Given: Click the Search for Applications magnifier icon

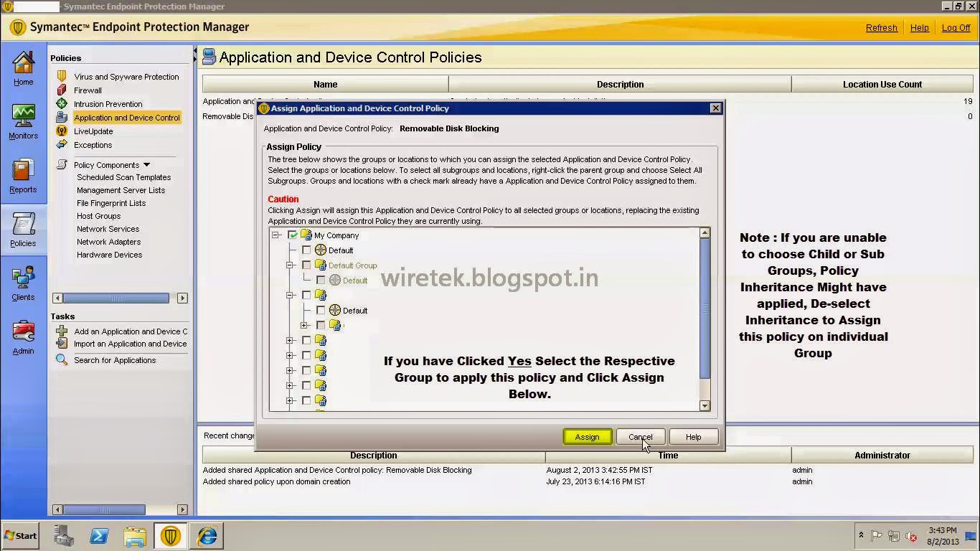Looking at the screenshot, I should (62, 359).
